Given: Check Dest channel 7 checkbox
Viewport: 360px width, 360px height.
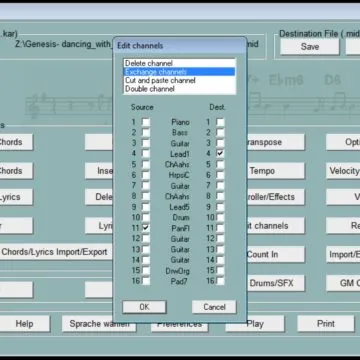Looking at the screenshot, I should [220, 186].
